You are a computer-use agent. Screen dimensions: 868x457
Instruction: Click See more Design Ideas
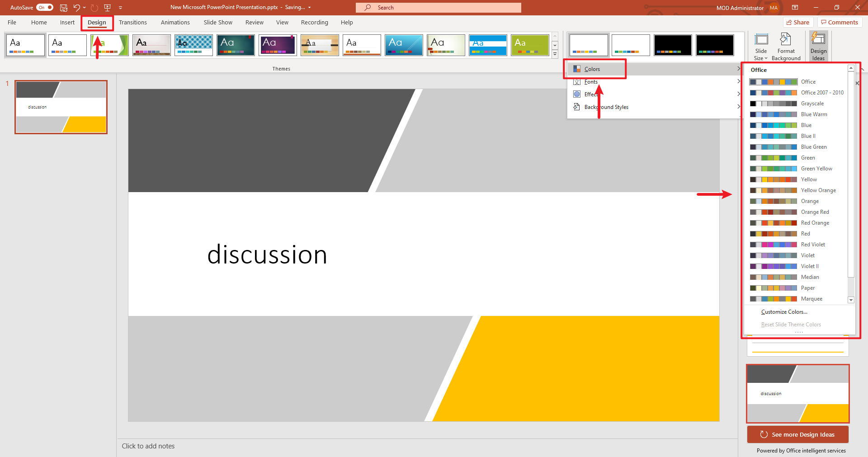798,434
